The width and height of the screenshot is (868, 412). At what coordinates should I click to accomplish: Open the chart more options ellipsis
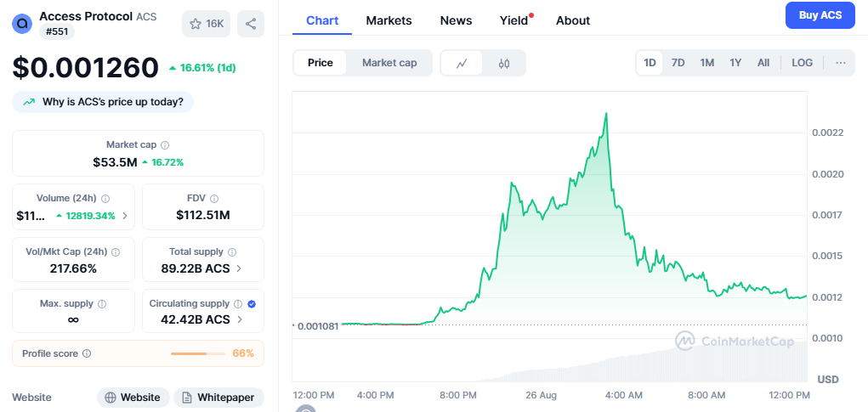tap(840, 63)
